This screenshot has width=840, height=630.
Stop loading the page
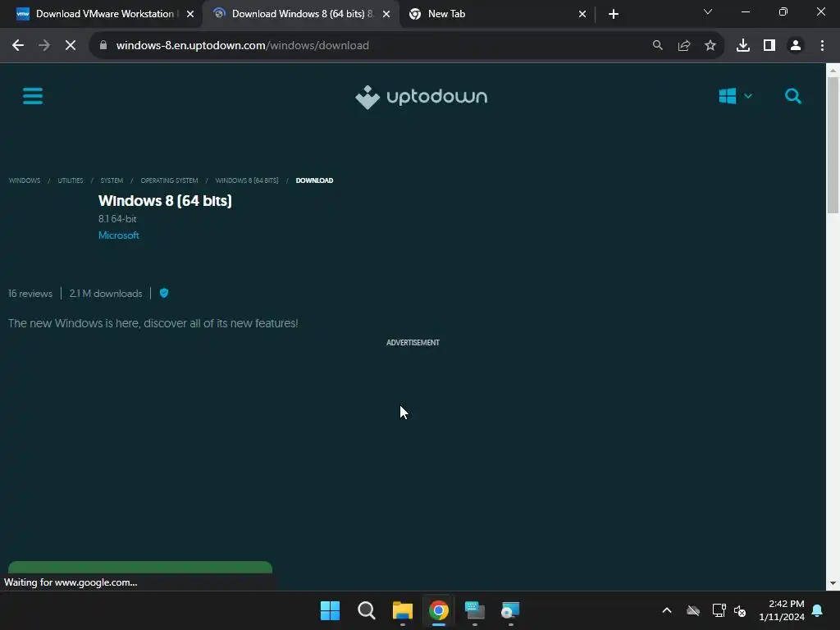pos(71,46)
